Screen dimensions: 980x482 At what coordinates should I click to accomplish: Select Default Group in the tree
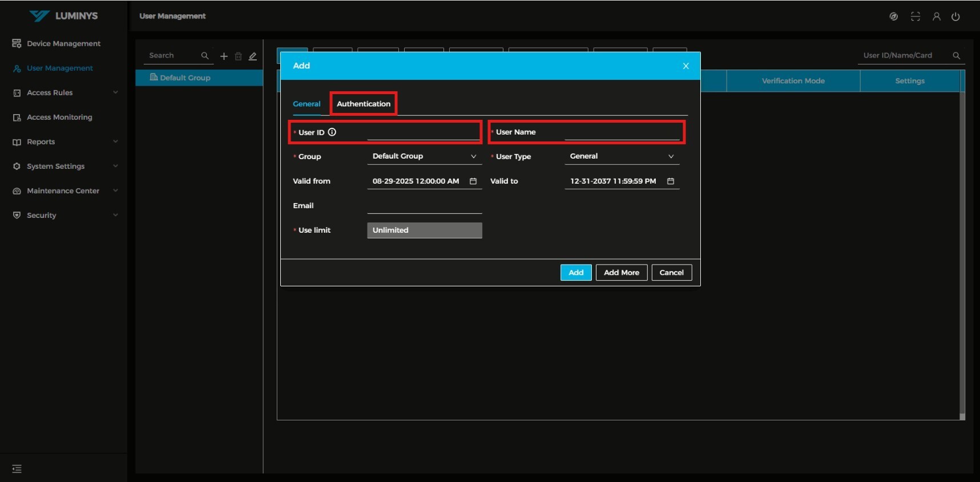point(185,78)
